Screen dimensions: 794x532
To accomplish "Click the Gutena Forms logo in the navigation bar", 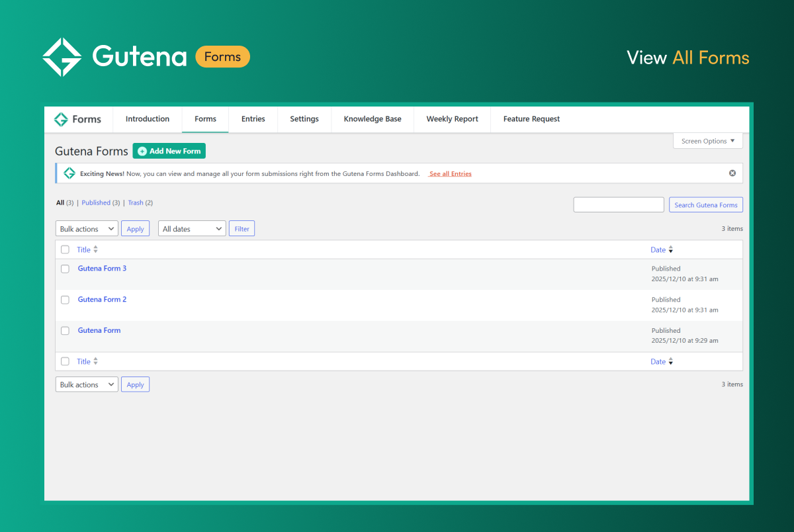I will tap(79, 119).
